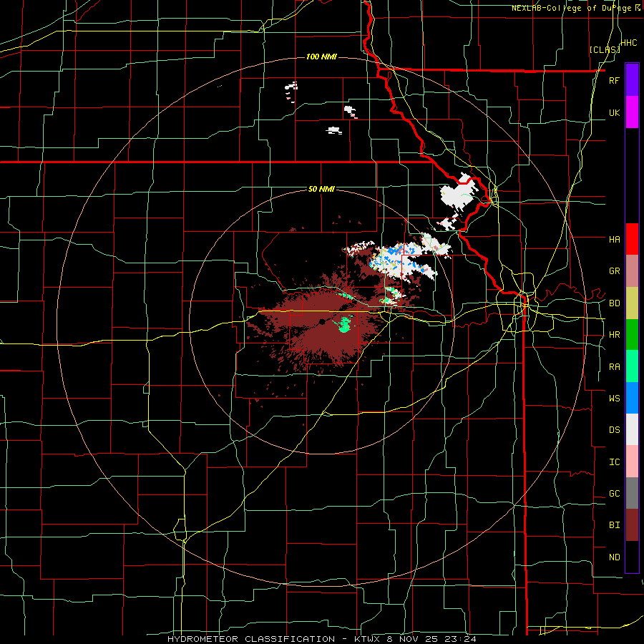Screen dimensions: 644x644
Task: Click the 100 NMI range ring label
Action: [321, 57]
